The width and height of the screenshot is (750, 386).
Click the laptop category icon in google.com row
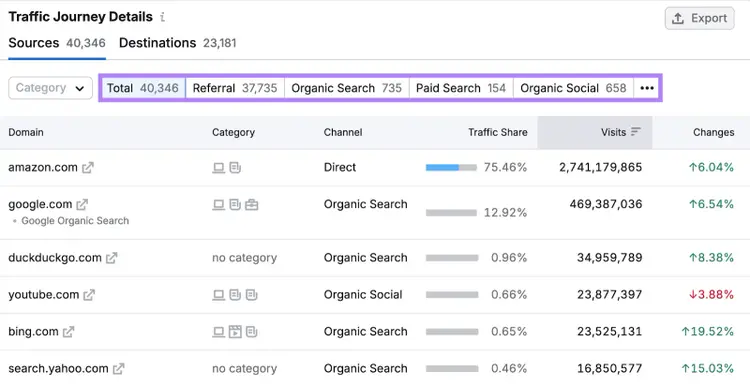coord(219,205)
